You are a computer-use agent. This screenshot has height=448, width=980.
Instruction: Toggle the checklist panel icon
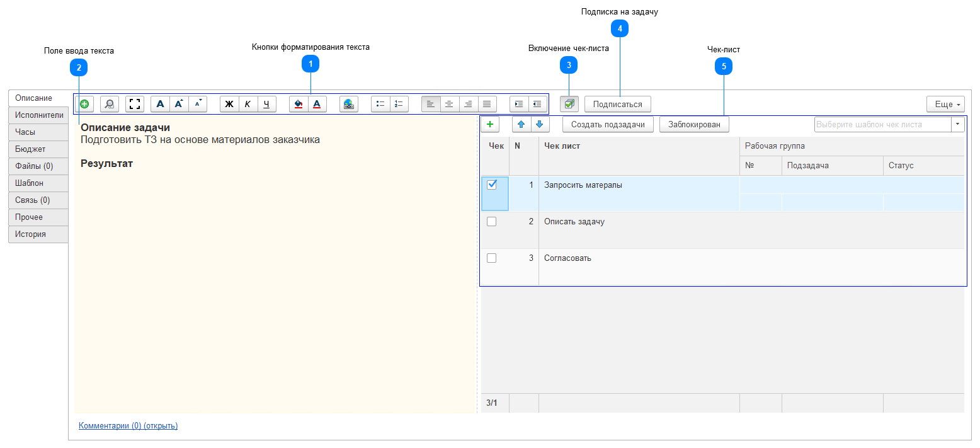tap(569, 104)
